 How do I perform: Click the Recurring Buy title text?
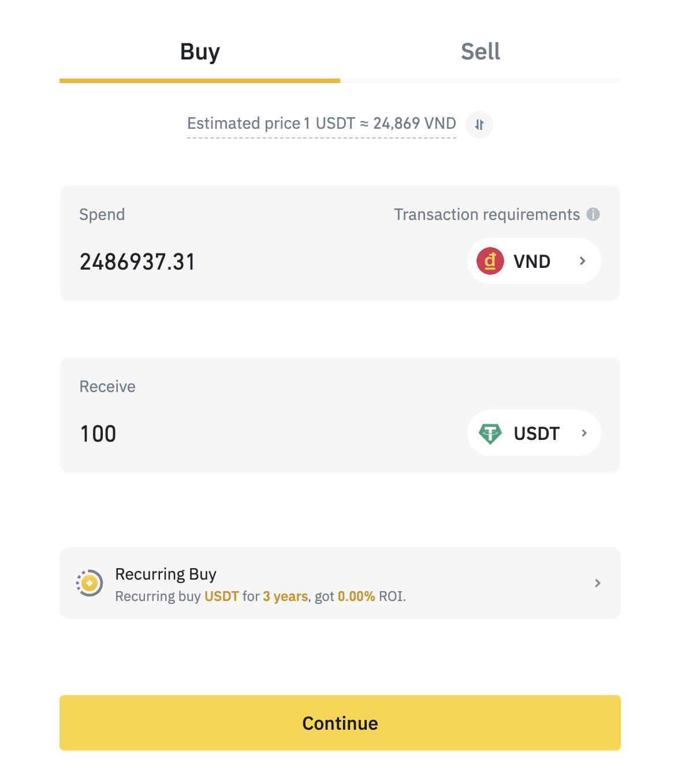click(166, 574)
